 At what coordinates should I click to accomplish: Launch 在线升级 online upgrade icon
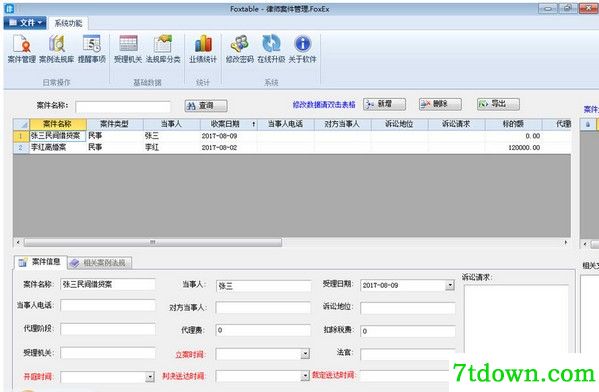(271, 49)
